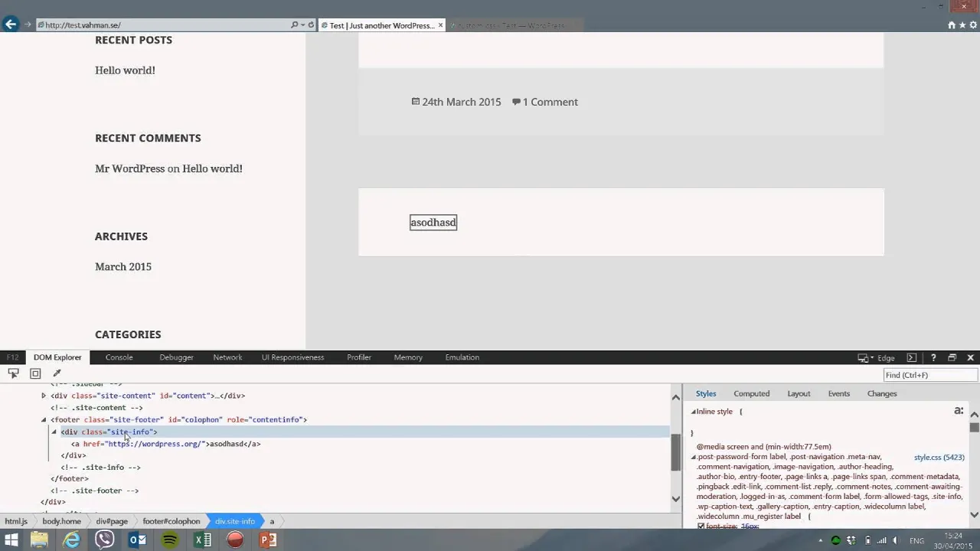The height and width of the screenshot is (551, 980).
Task: Switch to the Changes tab
Action: [x=882, y=393]
